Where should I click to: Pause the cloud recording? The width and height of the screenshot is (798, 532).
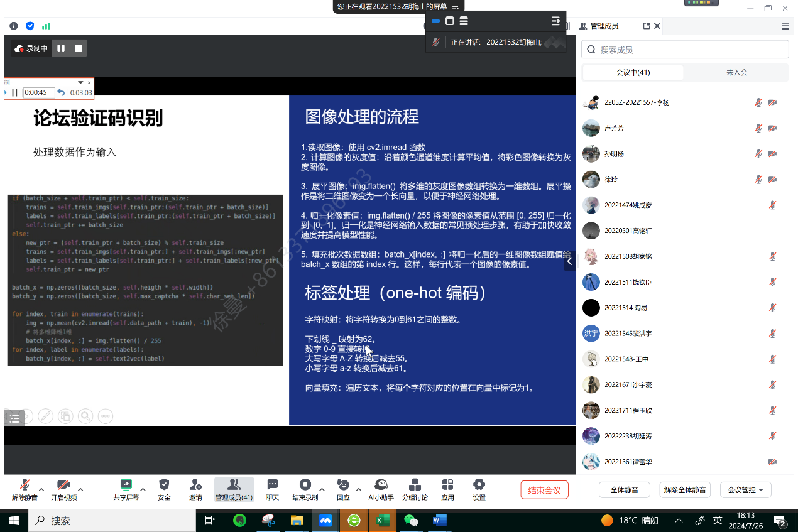tap(61, 48)
